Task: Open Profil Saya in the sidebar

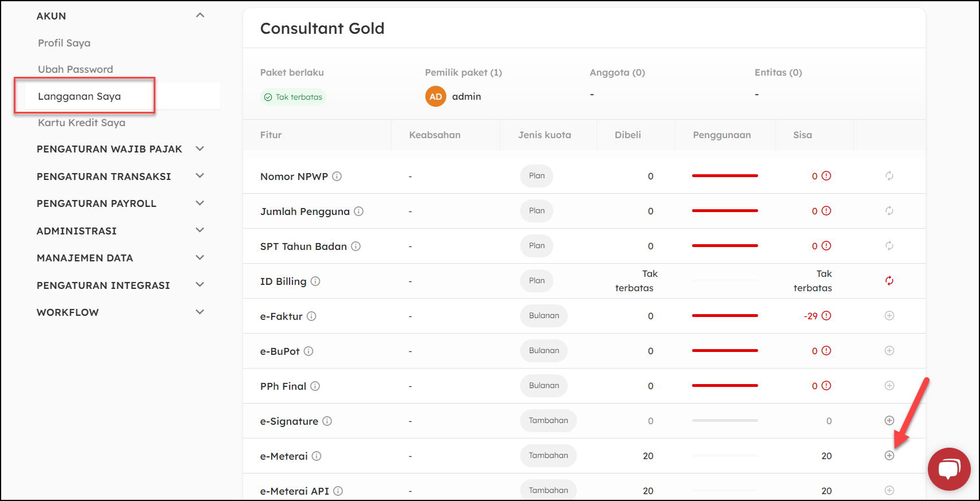Action: point(64,43)
